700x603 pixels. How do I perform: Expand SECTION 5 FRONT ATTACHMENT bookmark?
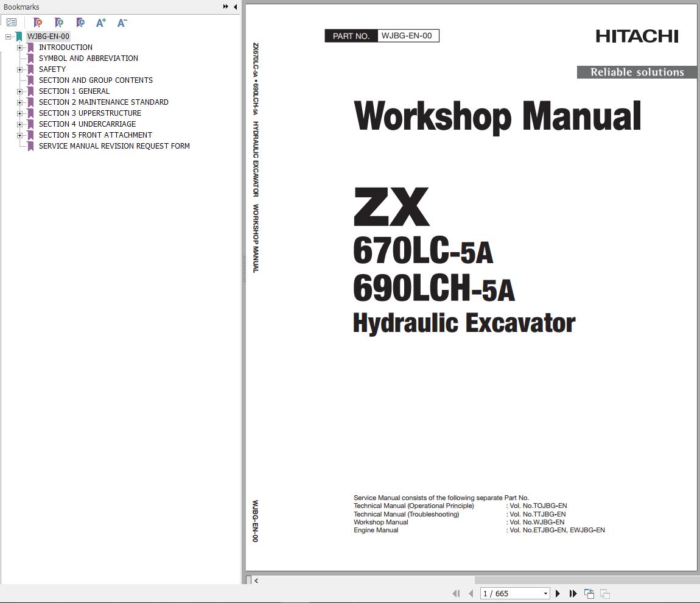tap(19, 135)
